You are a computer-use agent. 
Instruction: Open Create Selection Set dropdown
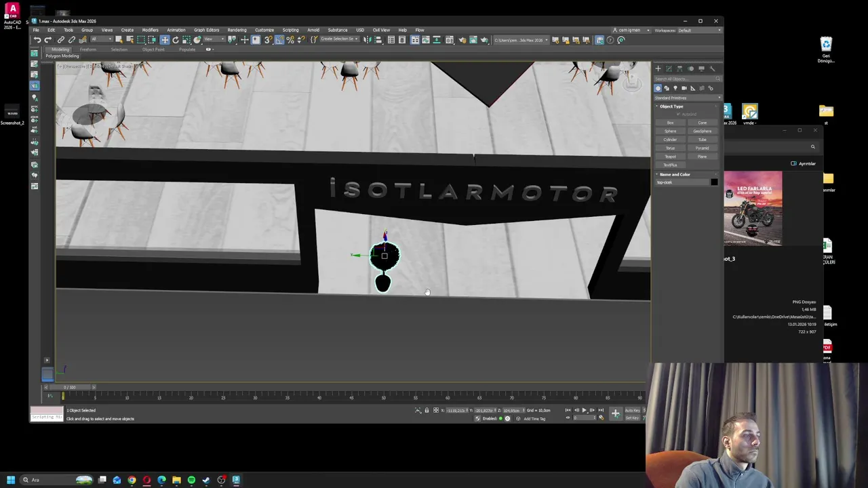point(338,39)
